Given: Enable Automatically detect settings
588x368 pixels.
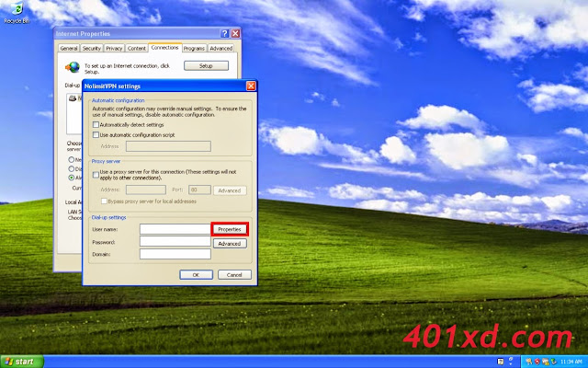Looking at the screenshot, I should click(96, 125).
